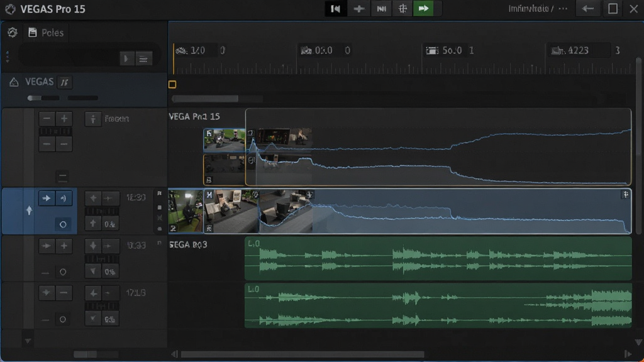Viewport: 644px width, 362px height.
Task: Switch to the Poles tab
Action: pyautogui.click(x=46, y=33)
